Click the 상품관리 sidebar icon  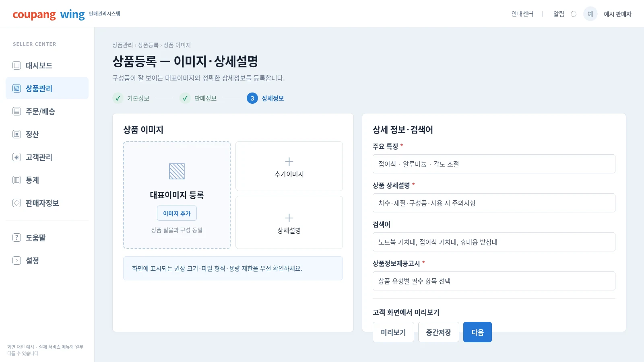(x=17, y=88)
